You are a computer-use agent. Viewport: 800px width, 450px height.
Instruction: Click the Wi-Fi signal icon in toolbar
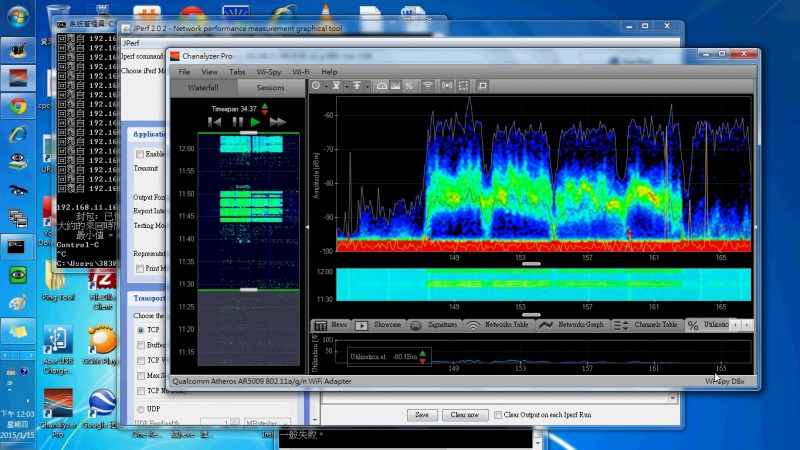(x=427, y=87)
